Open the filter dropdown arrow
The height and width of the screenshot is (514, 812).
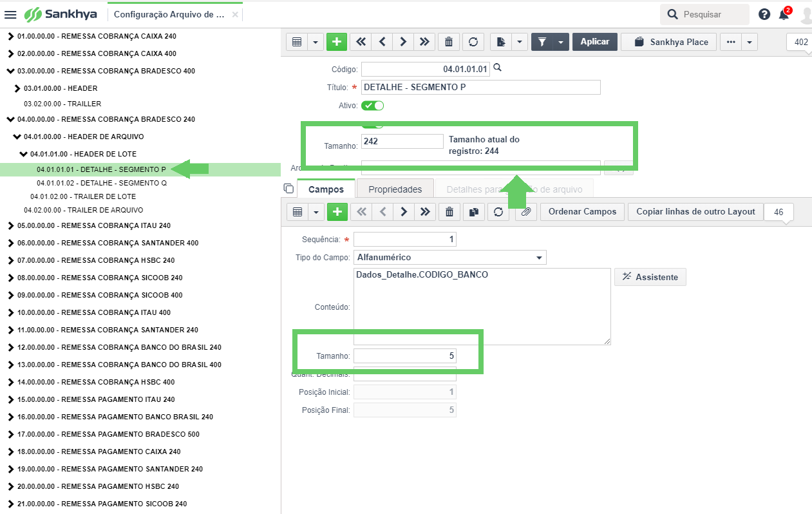[x=560, y=42]
